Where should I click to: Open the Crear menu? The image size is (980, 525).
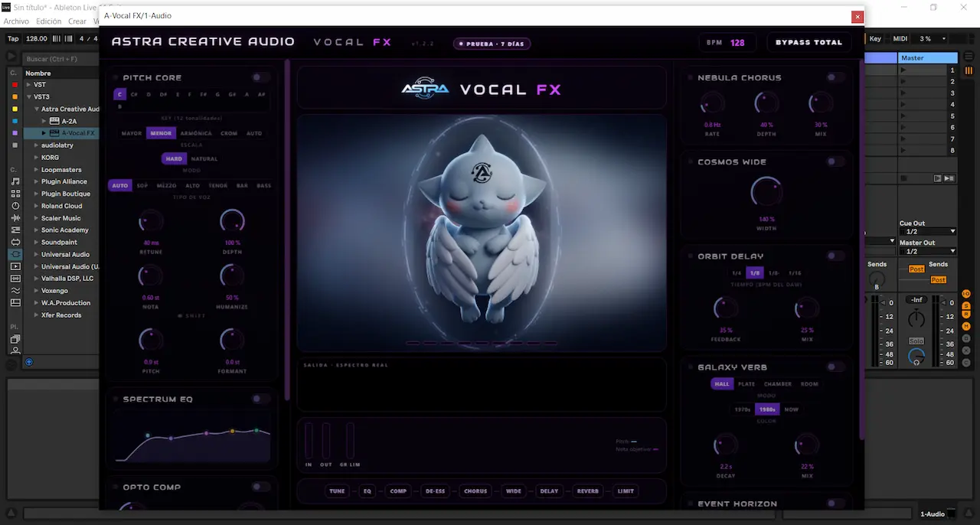point(77,21)
